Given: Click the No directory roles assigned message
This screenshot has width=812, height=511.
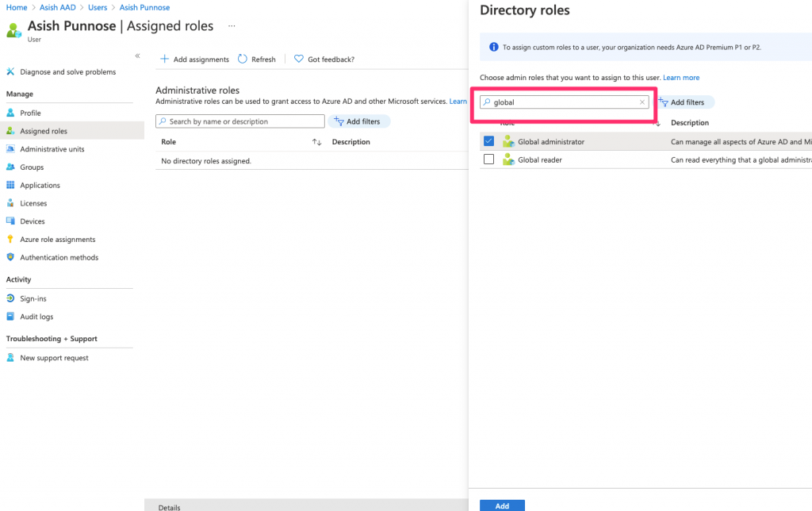Looking at the screenshot, I should point(206,161).
